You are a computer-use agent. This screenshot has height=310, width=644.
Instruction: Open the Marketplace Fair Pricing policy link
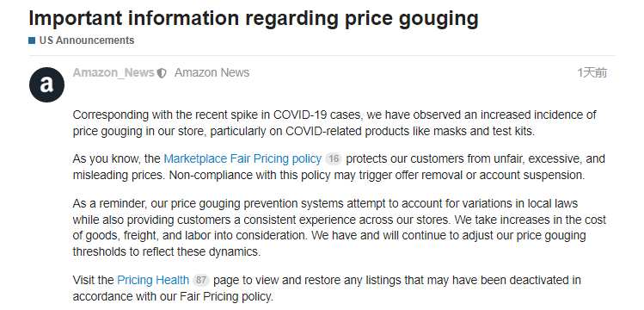click(x=242, y=158)
